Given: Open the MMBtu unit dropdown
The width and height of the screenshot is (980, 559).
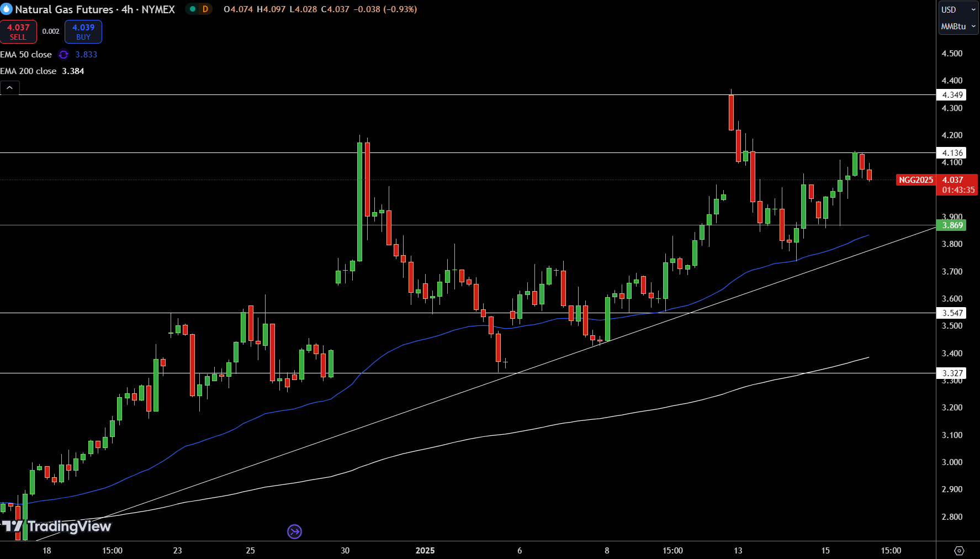Looking at the screenshot, I should click(x=958, y=26).
